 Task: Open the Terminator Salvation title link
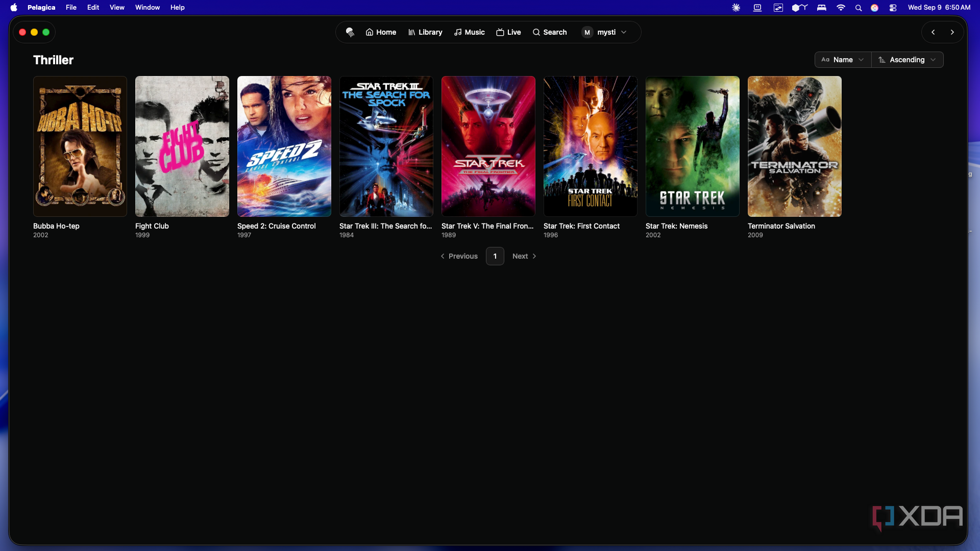click(x=781, y=226)
